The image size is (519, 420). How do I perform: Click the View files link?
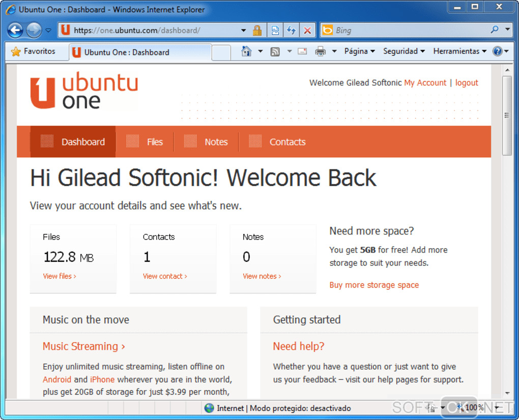point(60,276)
